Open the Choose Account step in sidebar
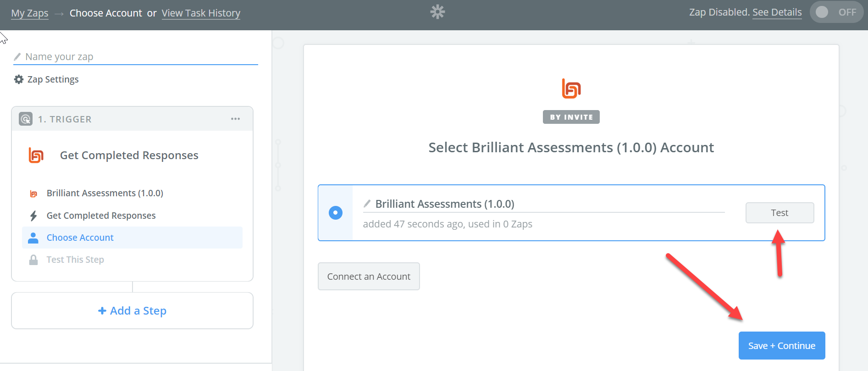The width and height of the screenshot is (868, 371). [x=80, y=238]
